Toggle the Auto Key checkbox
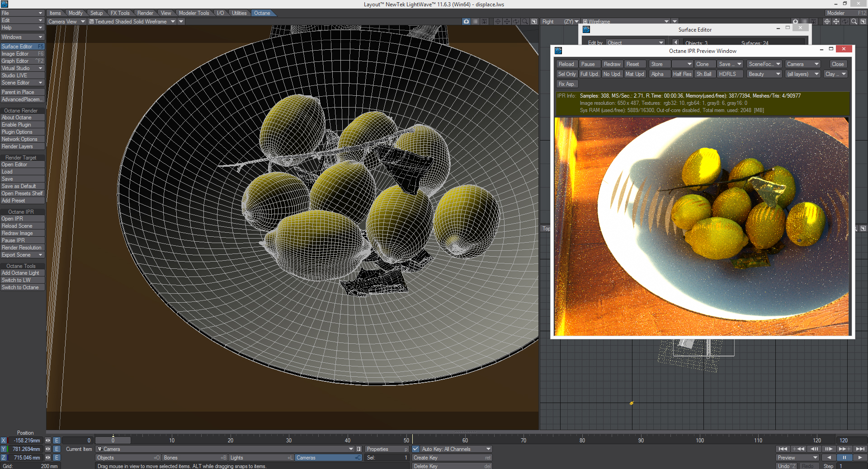The image size is (868, 469). [x=415, y=449]
